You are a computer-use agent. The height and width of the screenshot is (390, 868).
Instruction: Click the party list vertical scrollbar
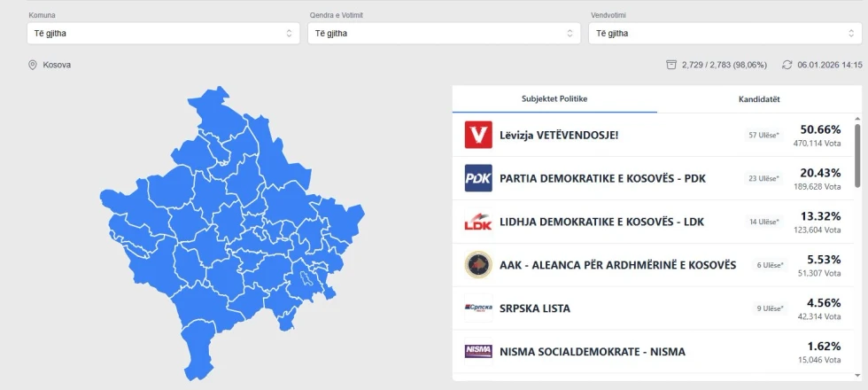pos(856,155)
